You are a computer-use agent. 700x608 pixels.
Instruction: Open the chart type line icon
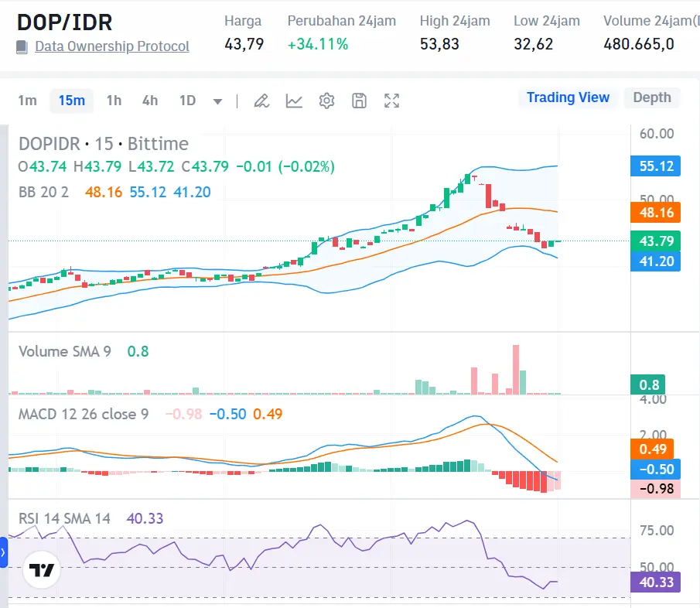[x=294, y=101]
